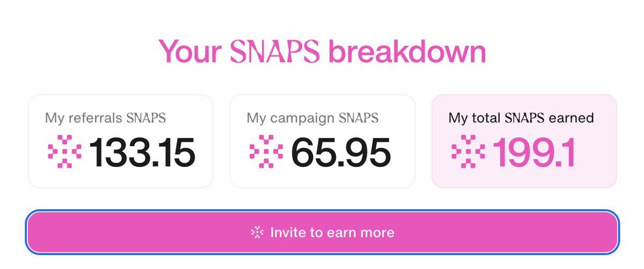
Task: Select the My campaign SNAPS card
Action: click(x=323, y=141)
